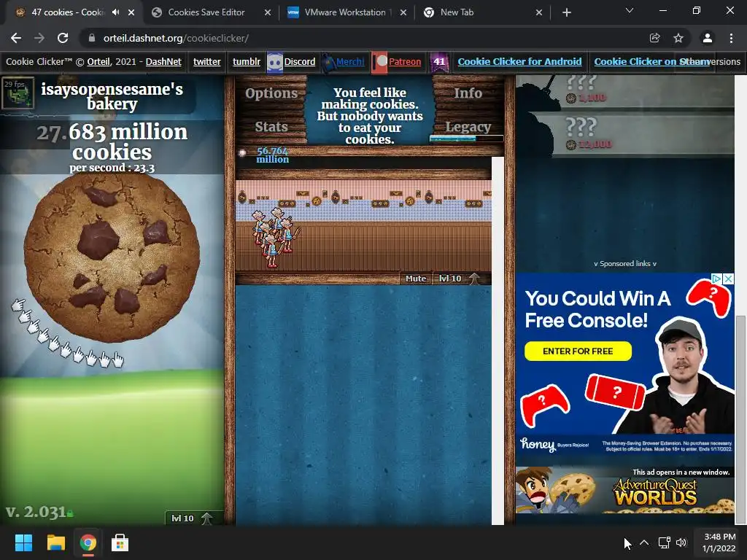This screenshot has height=560, width=747.
Task: Open the Discord link
Action: click(x=300, y=62)
